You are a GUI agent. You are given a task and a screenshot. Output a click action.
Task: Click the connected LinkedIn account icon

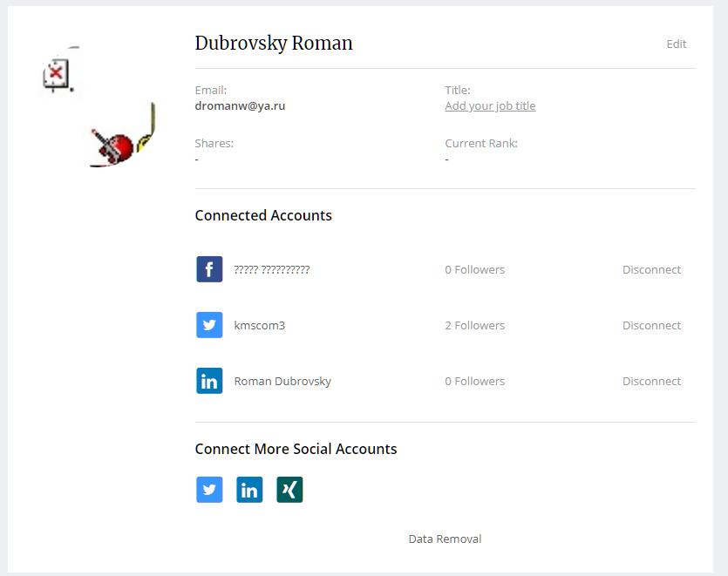209,381
